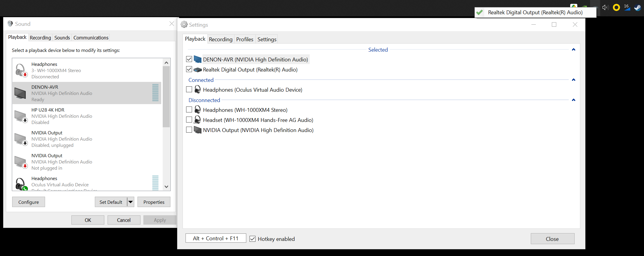This screenshot has width=644, height=256.
Task: Collapse the Connected group
Action: (x=573, y=80)
